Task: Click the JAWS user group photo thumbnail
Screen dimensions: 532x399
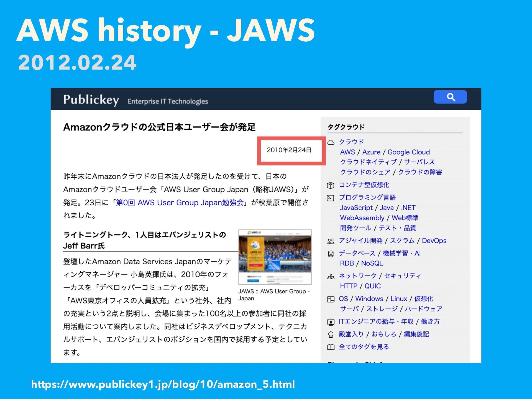Action: (x=275, y=257)
